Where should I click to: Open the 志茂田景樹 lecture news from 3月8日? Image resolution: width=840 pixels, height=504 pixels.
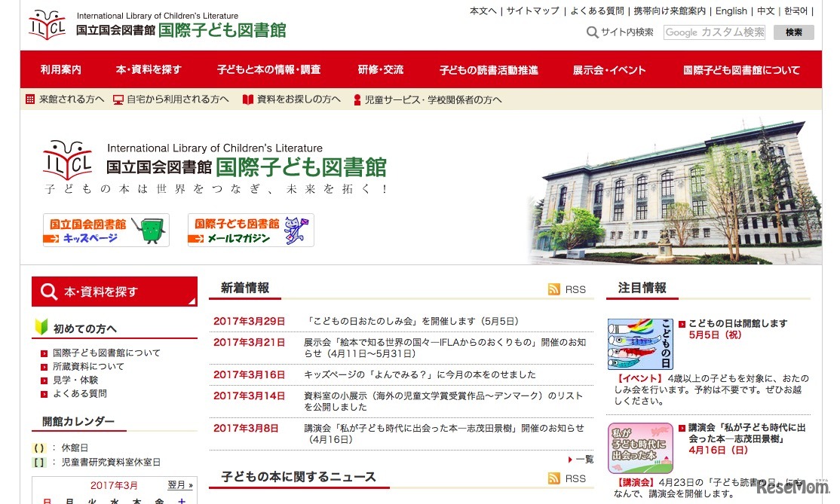pos(444,433)
